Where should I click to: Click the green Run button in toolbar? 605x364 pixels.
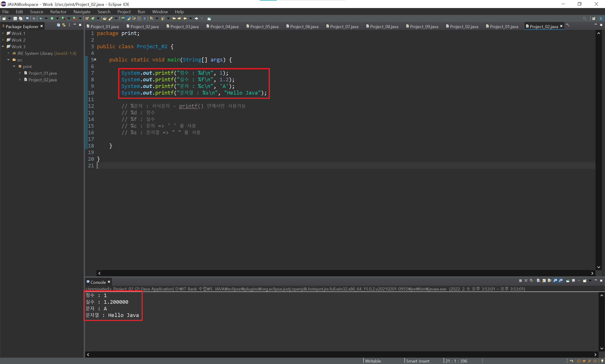click(52, 18)
